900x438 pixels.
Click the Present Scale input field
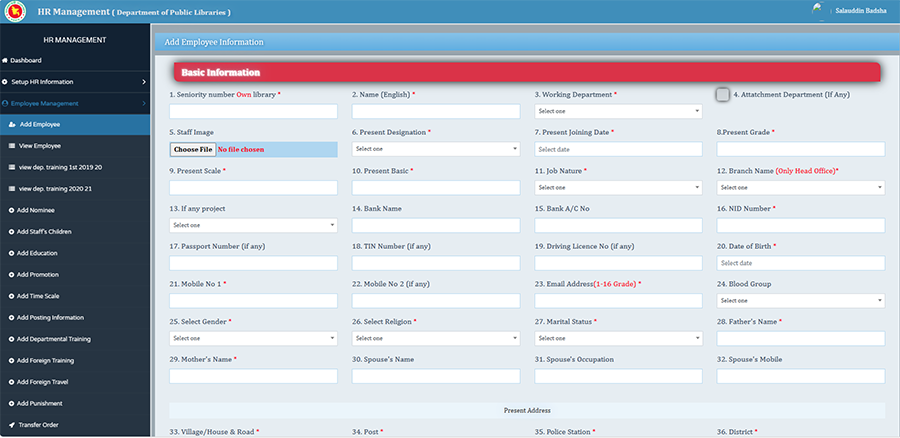click(253, 188)
